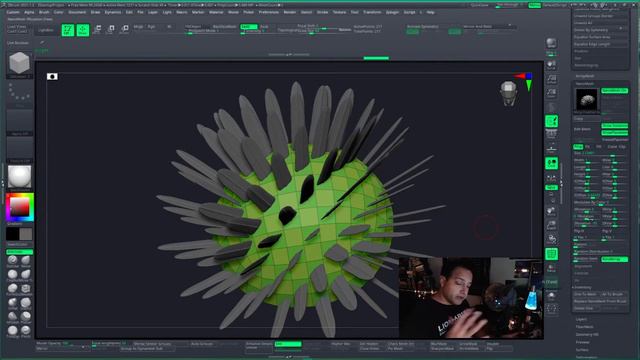This screenshot has height=360, width=640.
Task: Click Replace NanoMesh From Brush
Action: pyautogui.click(x=600, y=301)
